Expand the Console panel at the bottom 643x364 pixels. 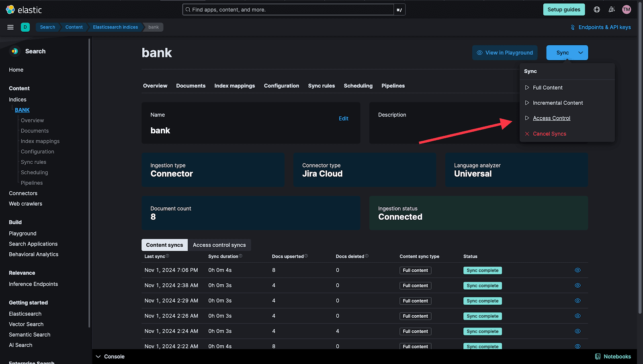[x=110, y=356]
